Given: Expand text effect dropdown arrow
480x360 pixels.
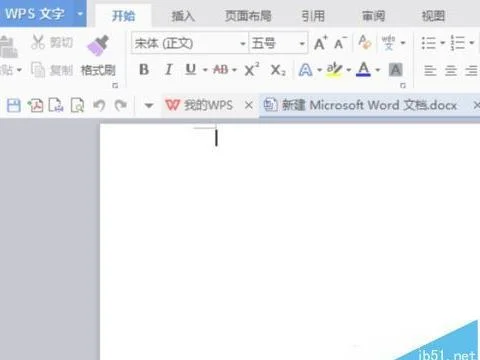Looking at the screenshot, I should (319, 70).
